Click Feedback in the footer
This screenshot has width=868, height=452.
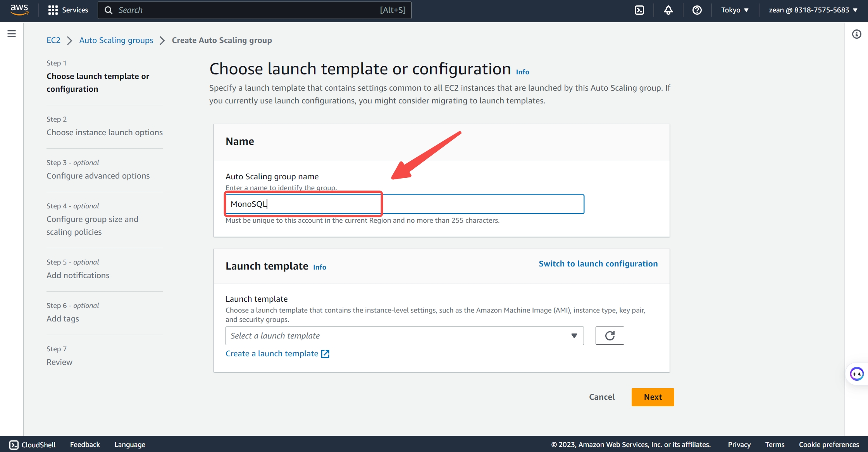[x=85, y=445]
